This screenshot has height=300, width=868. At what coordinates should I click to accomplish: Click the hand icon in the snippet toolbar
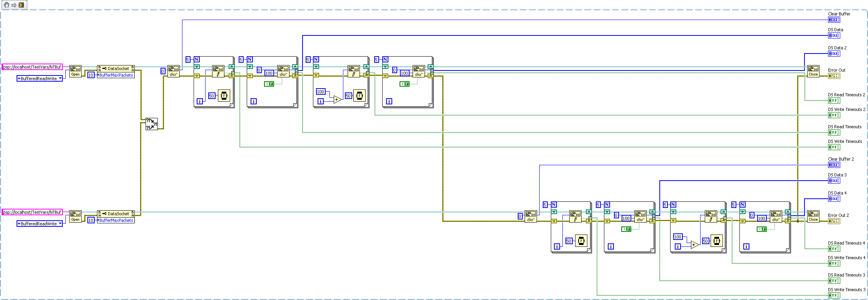pyautogui.click(x=7, y=5)
